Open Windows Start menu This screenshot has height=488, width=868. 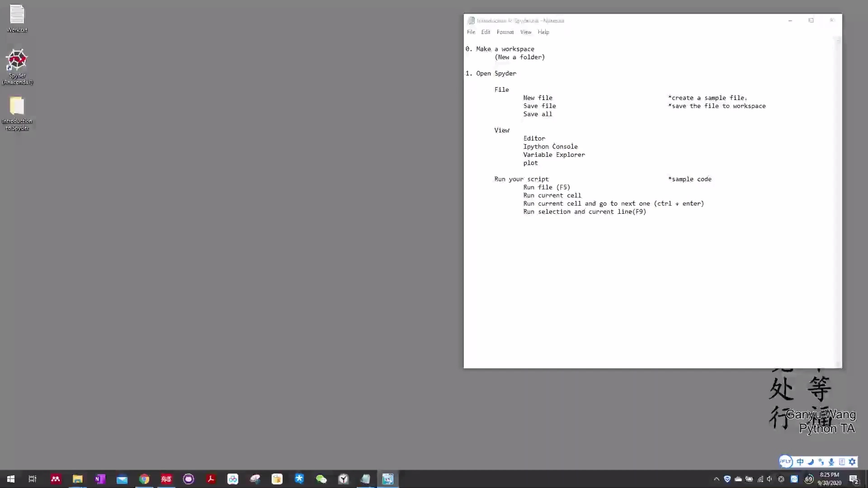(x=11, y=479)
